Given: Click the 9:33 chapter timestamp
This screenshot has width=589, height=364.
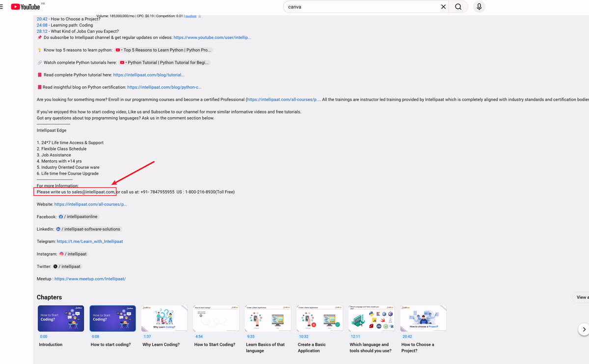Looking at the screenshot, I should [x=250, y=337].
